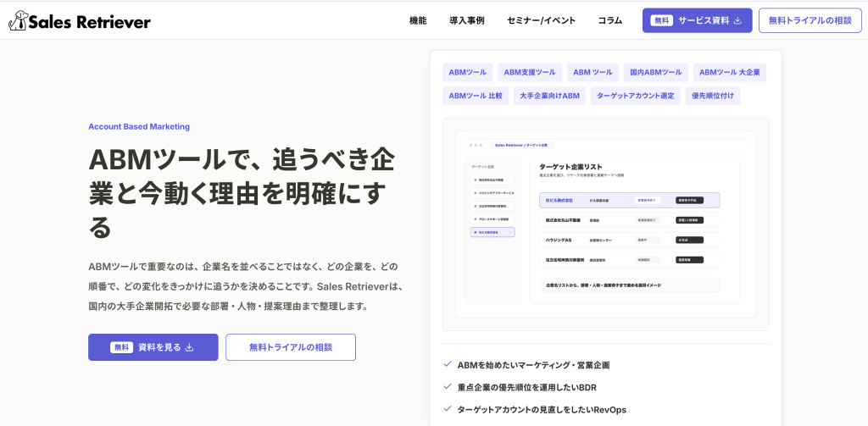Click download icon in サービス資料 button
The image size is (868, 426).
coord(737,21)
